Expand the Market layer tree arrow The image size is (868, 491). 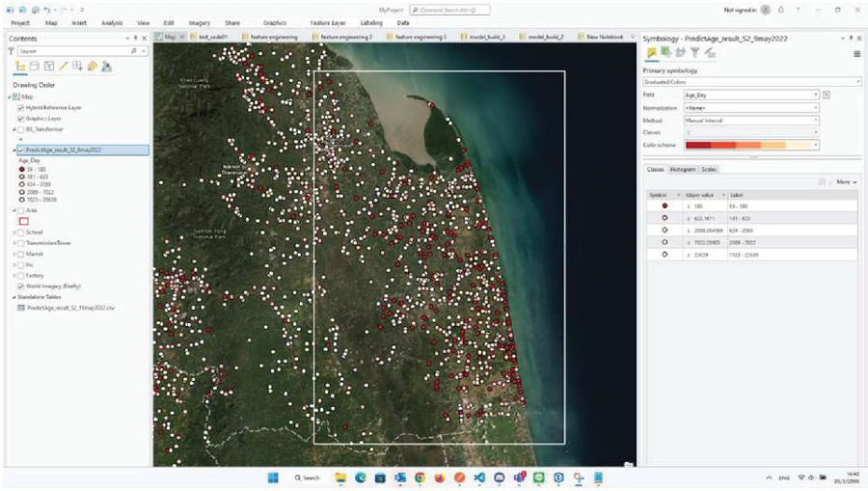tap(14, 254)
